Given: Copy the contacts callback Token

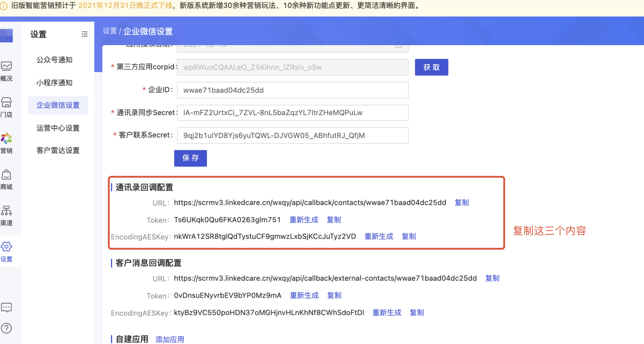Looking at the screenshot, I should coord(334,220).
